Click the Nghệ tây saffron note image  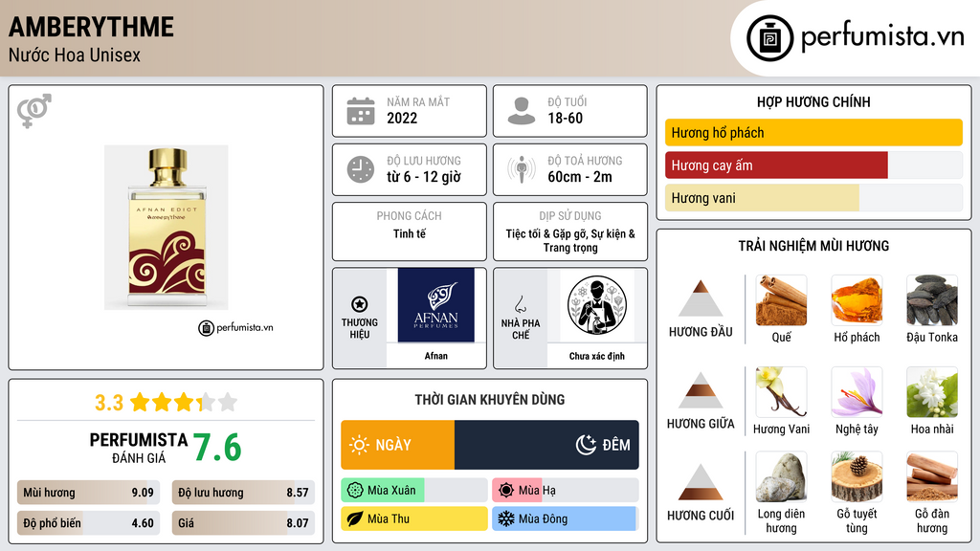pos(857,392)
